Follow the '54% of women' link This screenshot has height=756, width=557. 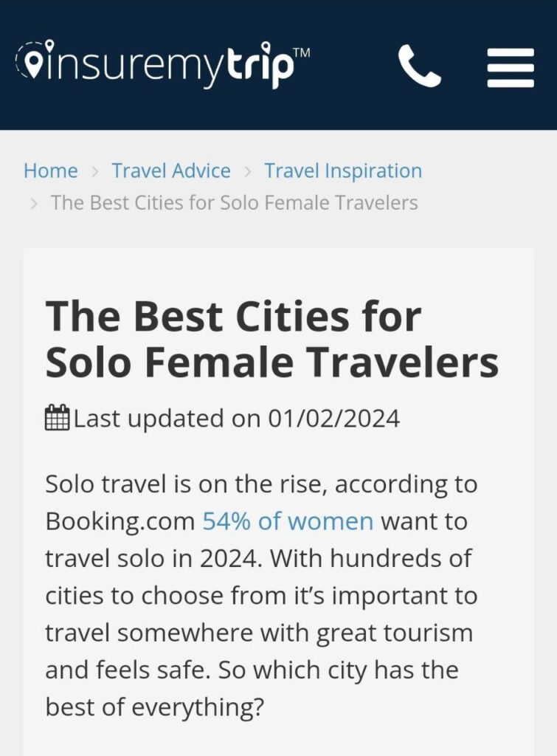(x=288, y=521)
